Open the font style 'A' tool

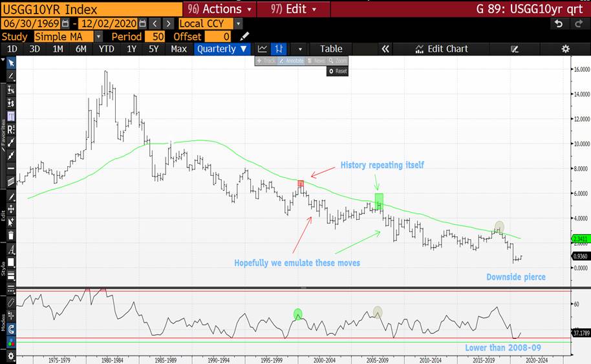point(11,250)
